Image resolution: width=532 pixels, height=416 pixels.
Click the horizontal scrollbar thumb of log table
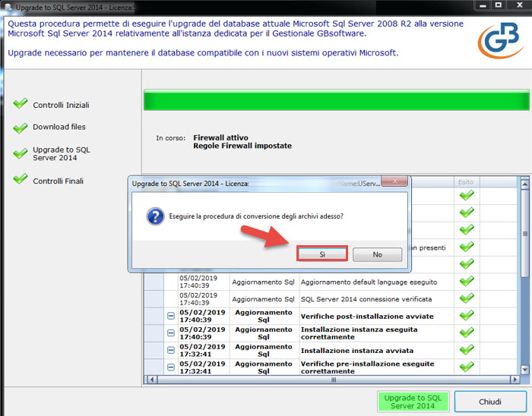coord(334,380)
